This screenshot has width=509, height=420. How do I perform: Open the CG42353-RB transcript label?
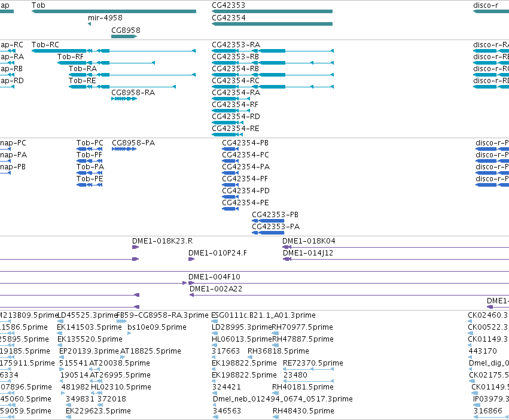(235, 57)
